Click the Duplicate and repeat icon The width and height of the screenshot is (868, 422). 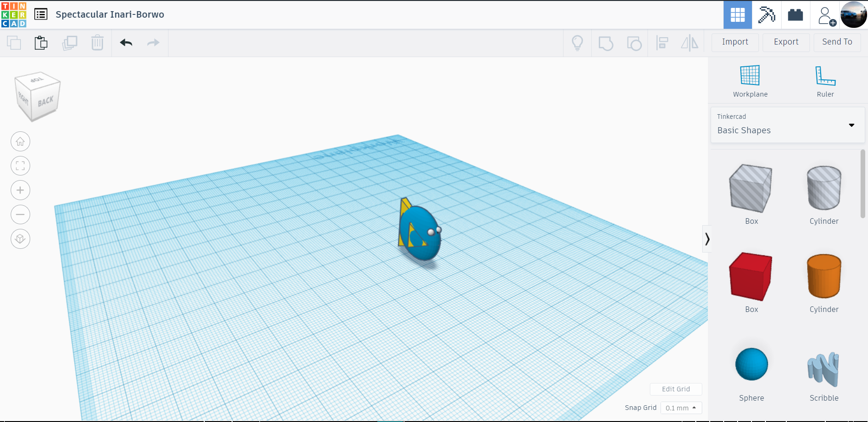(x=70, y=43)
